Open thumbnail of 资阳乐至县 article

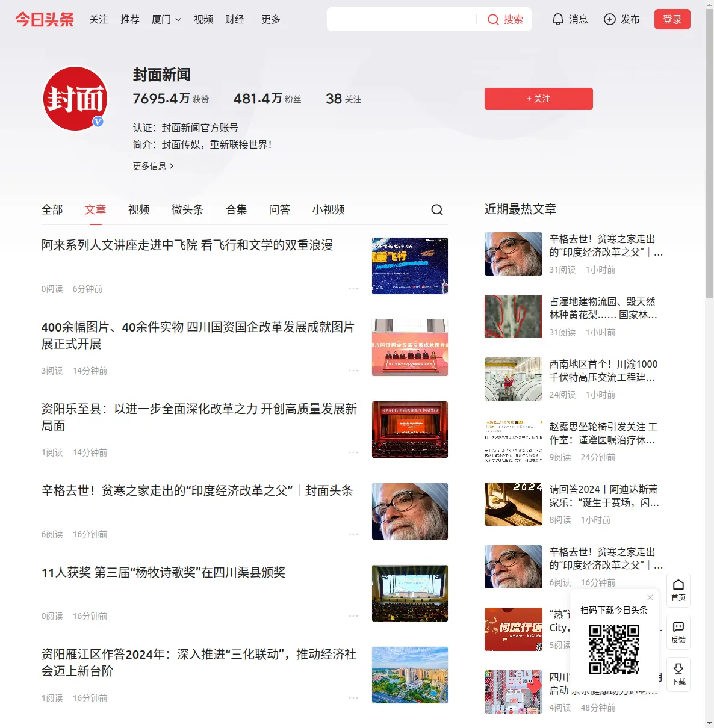(410, 430)
